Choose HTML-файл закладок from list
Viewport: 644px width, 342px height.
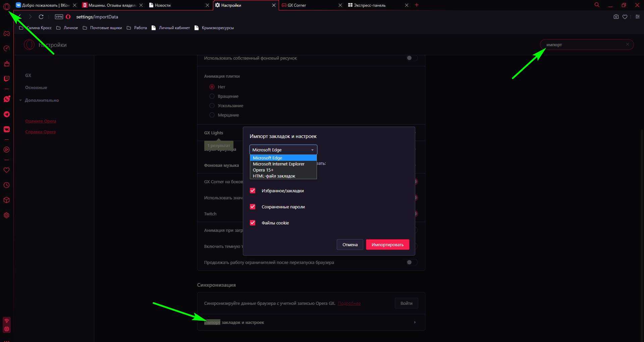click(283, 176)
